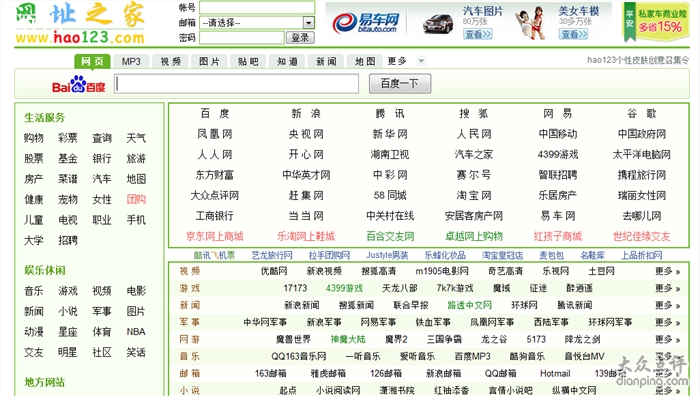Switch to the 贴吧 search tab
The width and height of the screenshot is (700, 396).
(248, 62)
